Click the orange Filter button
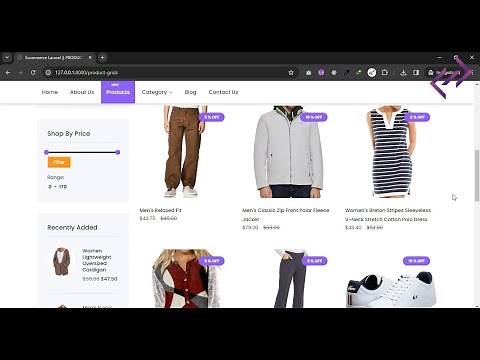The width and height of the screenshot is (480, 360). point(59,162)
